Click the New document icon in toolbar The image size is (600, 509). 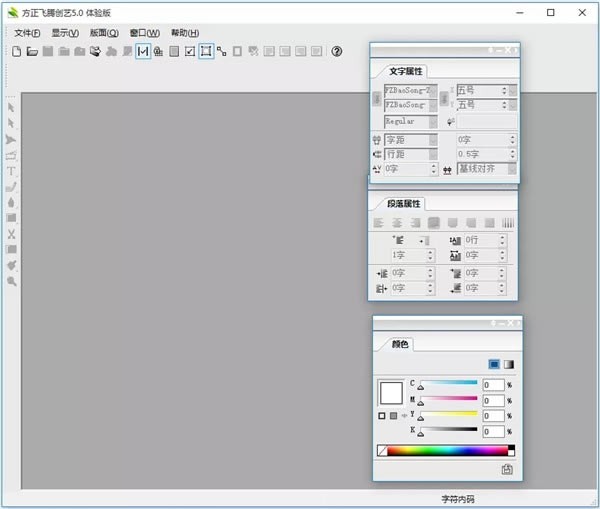[x=16, y=51]
